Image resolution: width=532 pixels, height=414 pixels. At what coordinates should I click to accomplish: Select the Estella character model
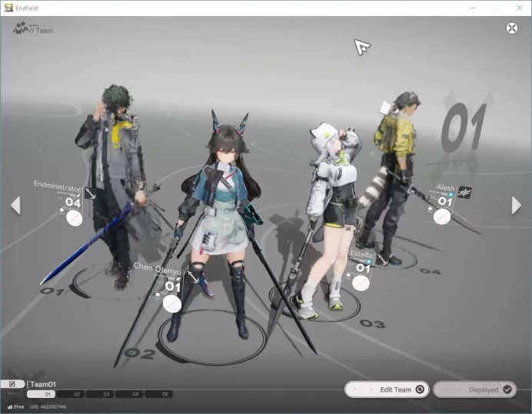(331, 220)
